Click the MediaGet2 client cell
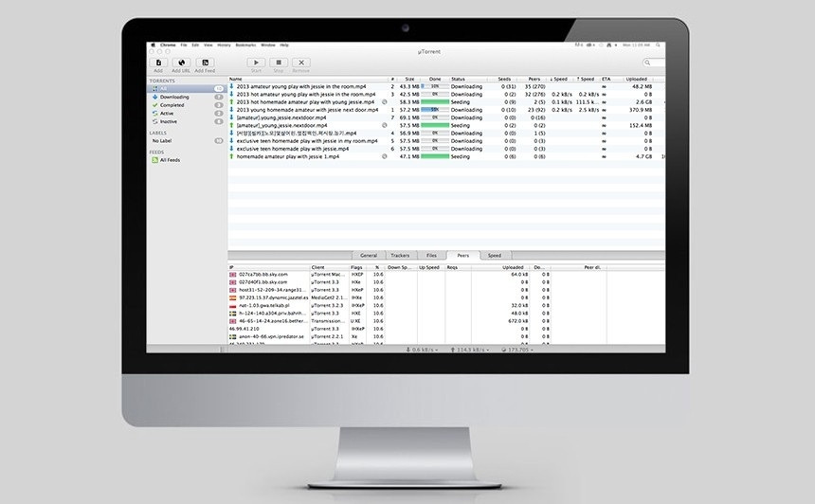Screen dimensions: 815x504 [329, 297]
